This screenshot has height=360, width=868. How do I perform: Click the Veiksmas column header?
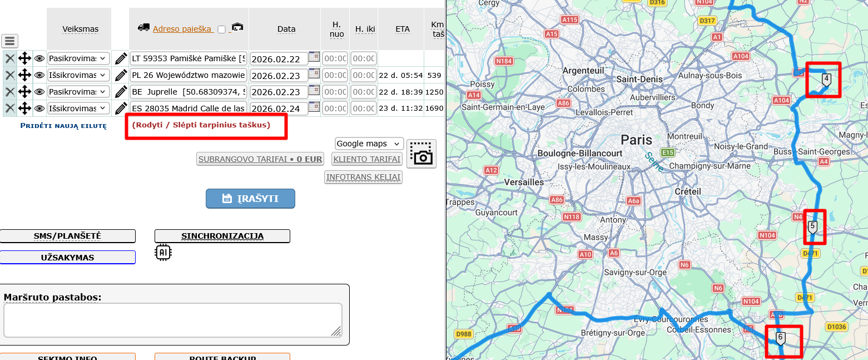click(x=80, y=29)
